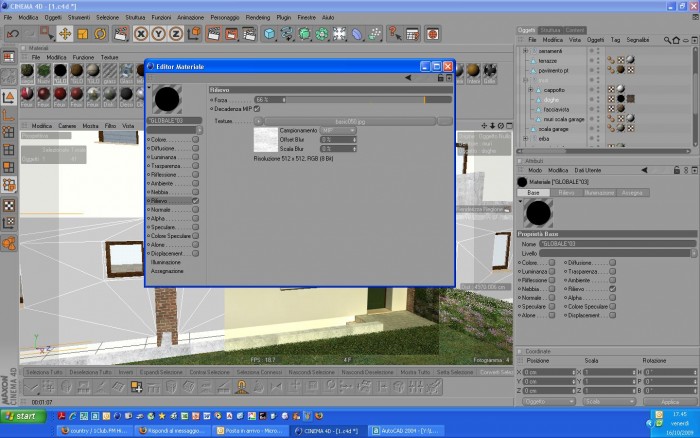Toggle the X axis lock icon
The image size is (700, 438).
click(x=141, y=34)
